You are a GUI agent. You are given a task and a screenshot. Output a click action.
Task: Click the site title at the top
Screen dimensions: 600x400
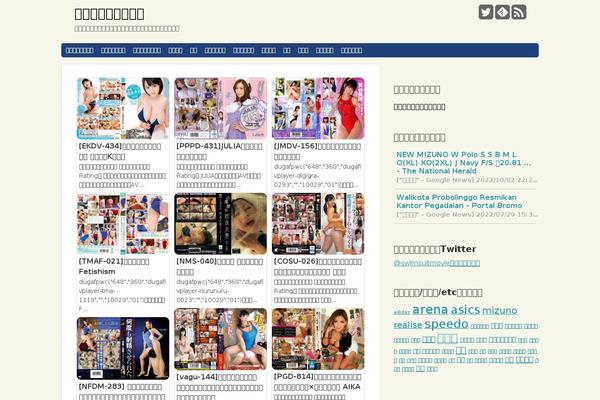point(109,14)
